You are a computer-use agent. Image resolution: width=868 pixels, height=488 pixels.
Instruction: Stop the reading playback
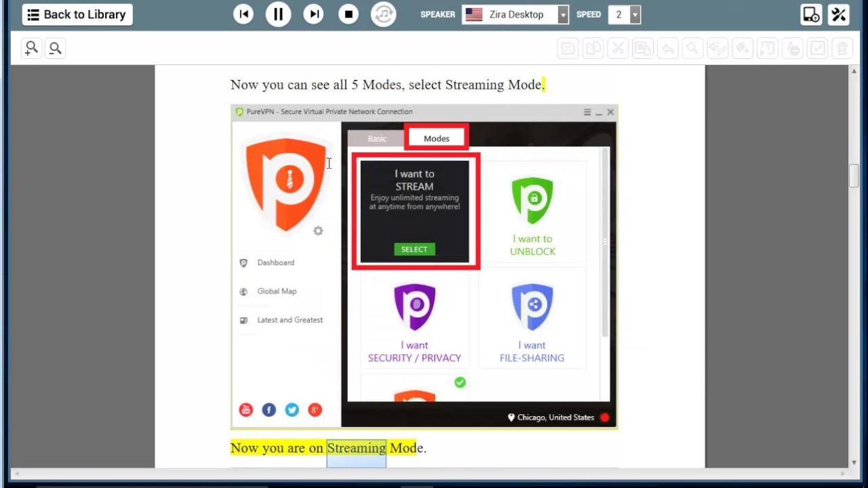[x=349, y=14]
